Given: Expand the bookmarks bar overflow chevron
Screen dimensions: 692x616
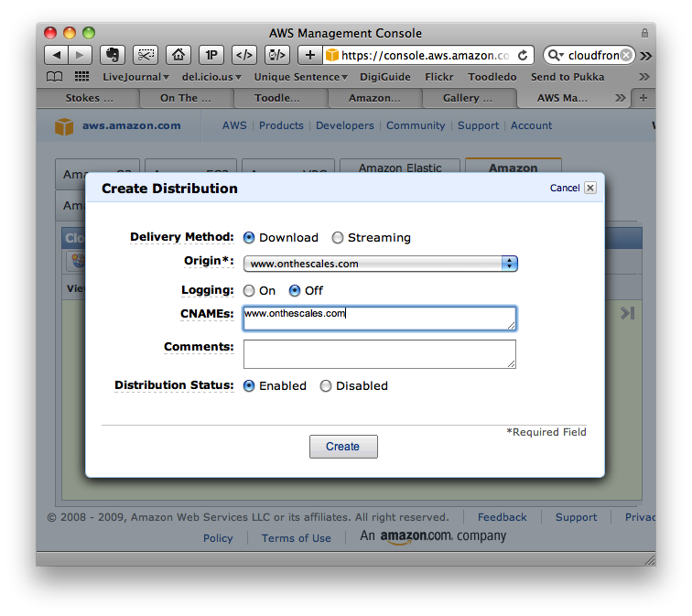Looking at the screenshot, I should coord(644,77).
